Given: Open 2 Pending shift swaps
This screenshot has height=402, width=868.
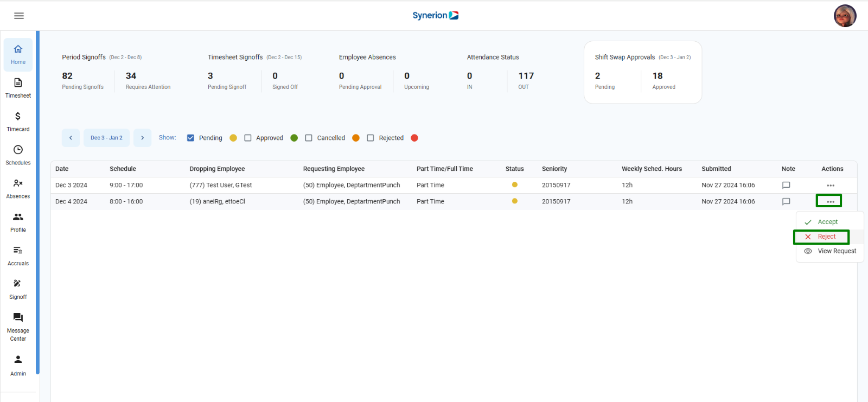Looking at the screenshot, I should 605,80.
